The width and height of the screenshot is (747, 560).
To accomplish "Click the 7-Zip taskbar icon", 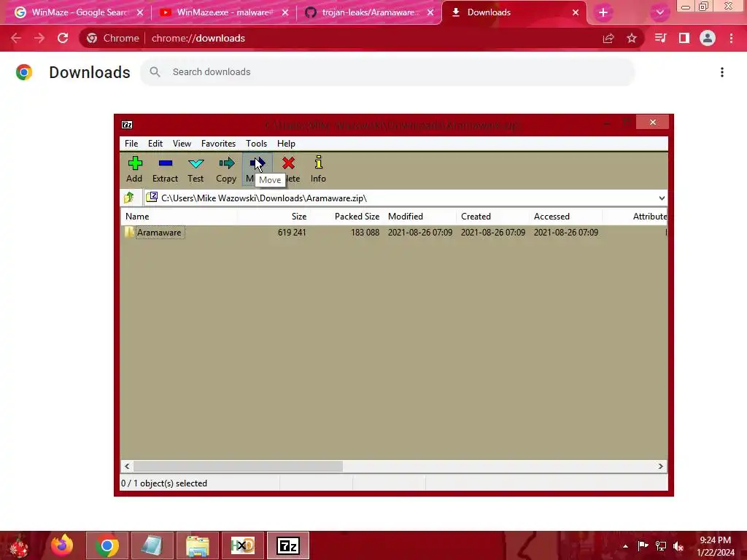I will click(287, 545).
